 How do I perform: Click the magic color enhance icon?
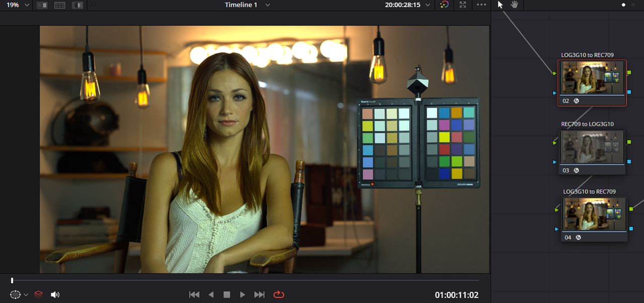coord(444,5)
